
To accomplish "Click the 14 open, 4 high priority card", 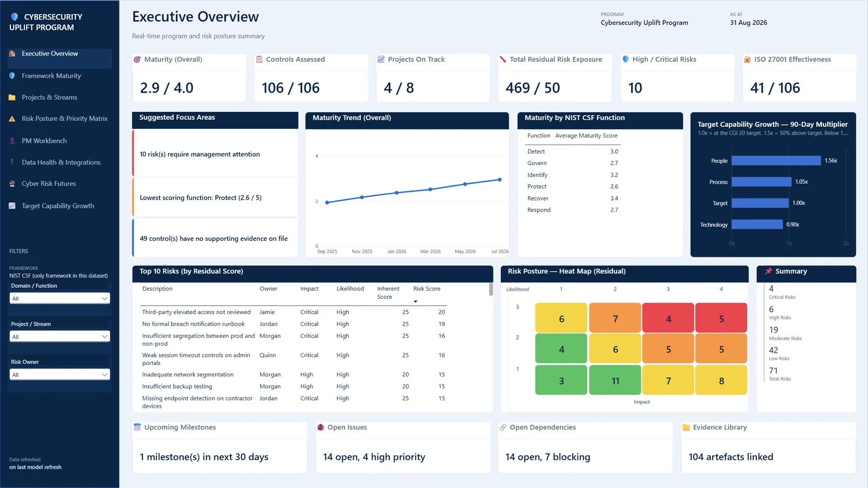I will pyautogui.click(x=403, y=457).
